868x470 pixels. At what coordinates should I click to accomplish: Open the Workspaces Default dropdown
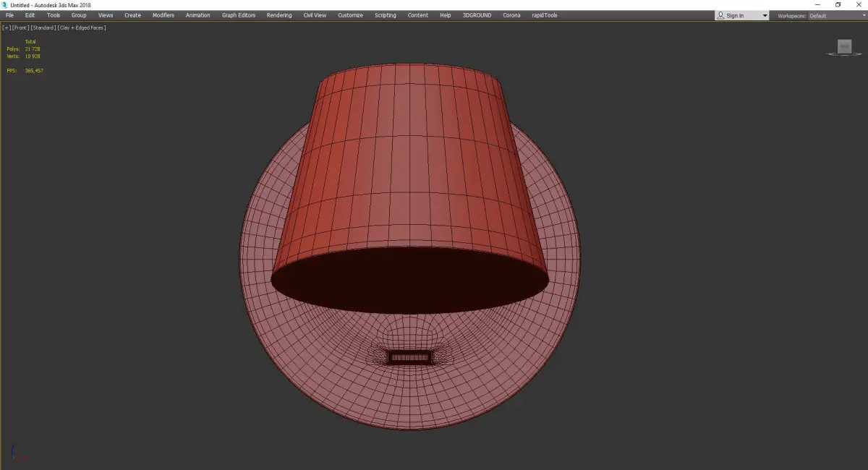[x=838, y=16]
